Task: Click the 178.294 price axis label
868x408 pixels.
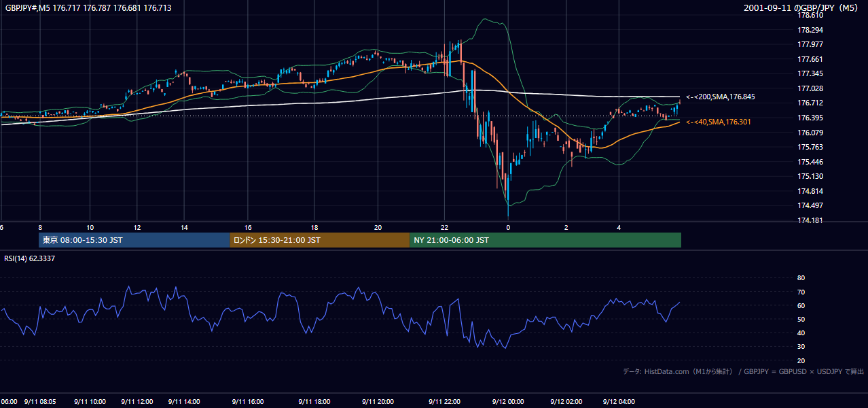Action: coord(810,30)
